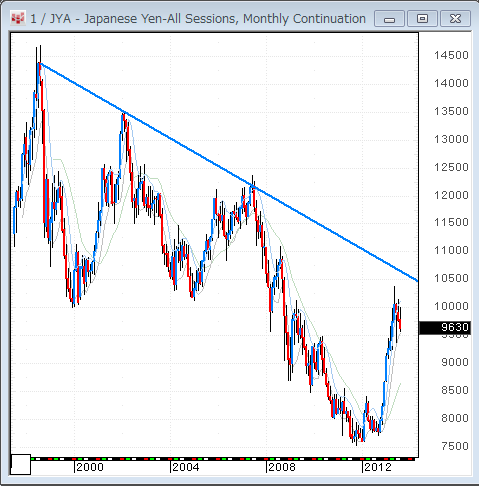Viewport: 479px width, 486px height.
Task: Click the 2000 year label on time axis
Action: (x=90, y=467)
